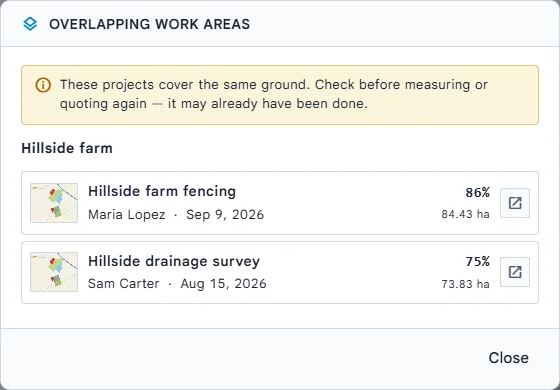Click the Sep 9, 2026 date
This screenshot has width=560, height=390.
click(225, 215)
